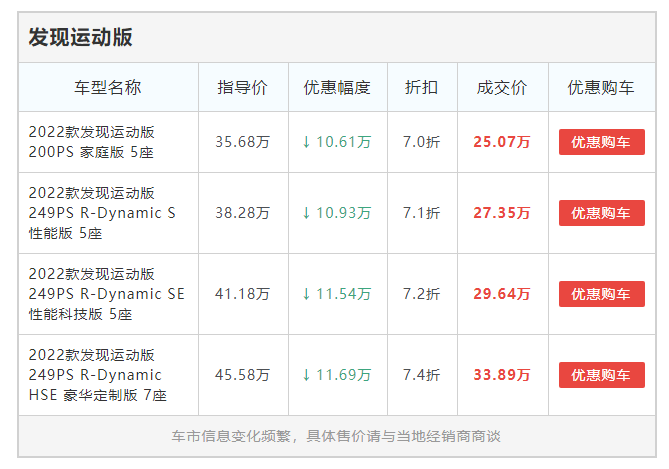The height and width of the screenshot is (469, 669).
Task: Click transaction price 25.07万
Action: click(502, 142)
